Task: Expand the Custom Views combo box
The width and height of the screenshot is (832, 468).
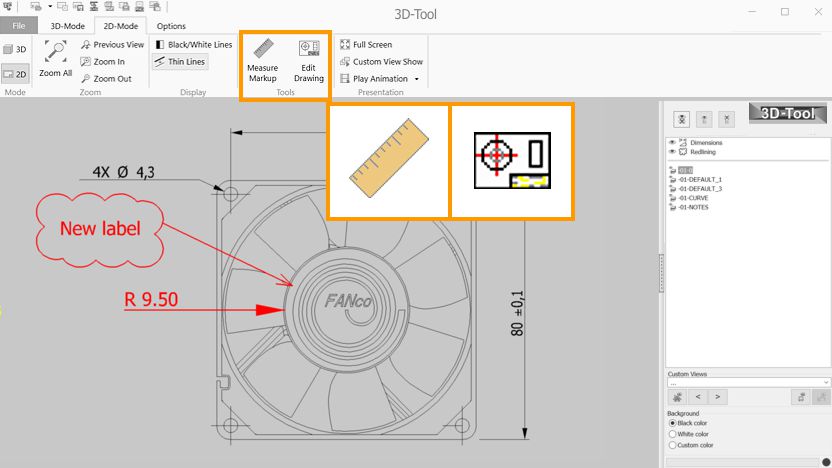Action: click(825, 382)
